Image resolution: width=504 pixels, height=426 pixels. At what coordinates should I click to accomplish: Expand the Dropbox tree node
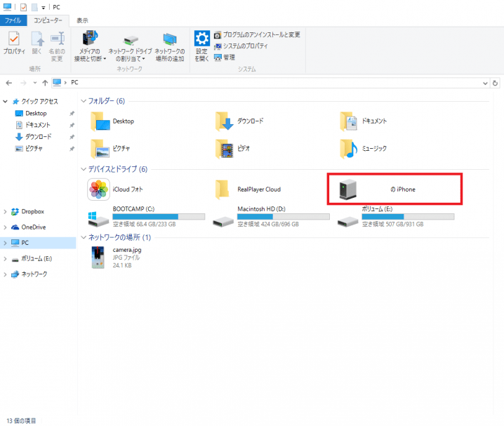5,212
